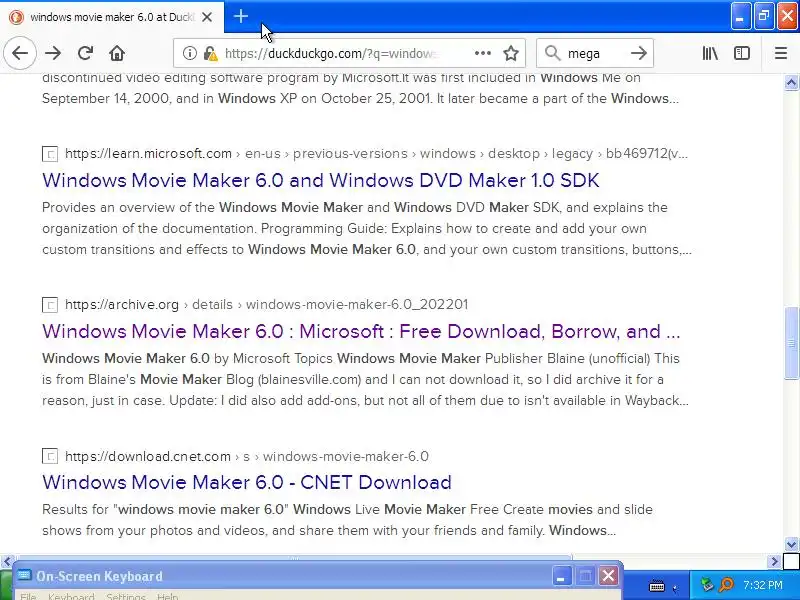
Task: Show site information icon in address bar
Action: (189, 53)
